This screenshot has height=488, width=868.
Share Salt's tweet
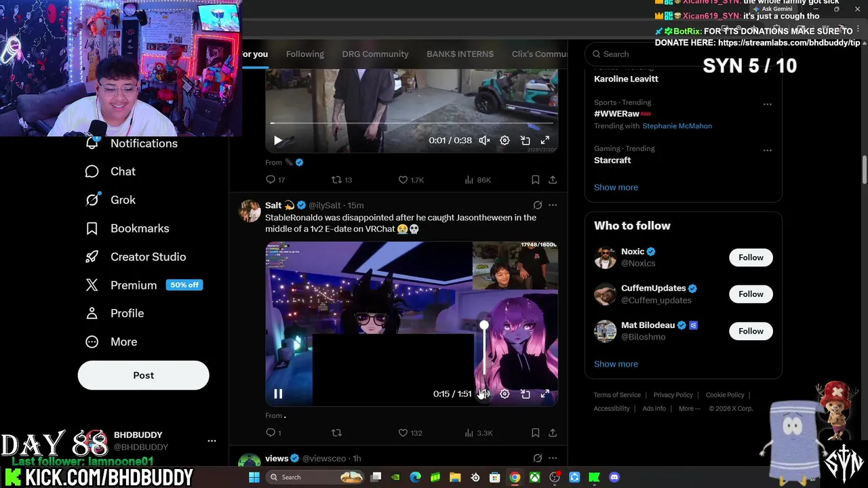pos(553,432)
